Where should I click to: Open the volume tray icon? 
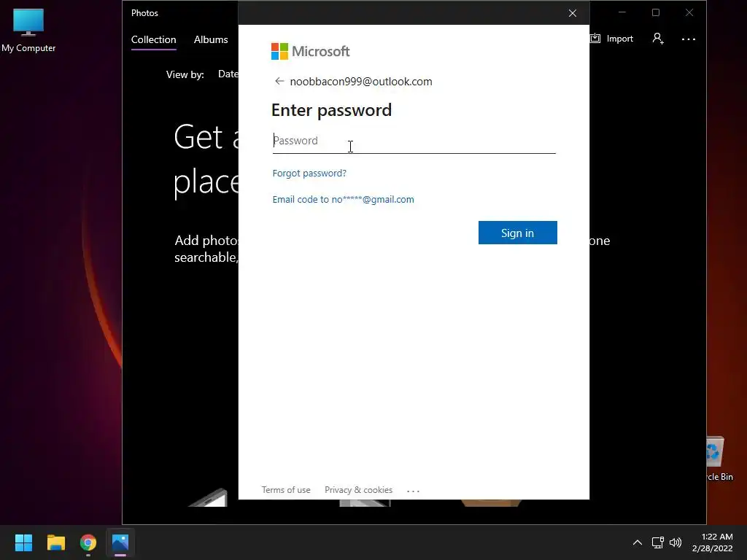[675, 542]
